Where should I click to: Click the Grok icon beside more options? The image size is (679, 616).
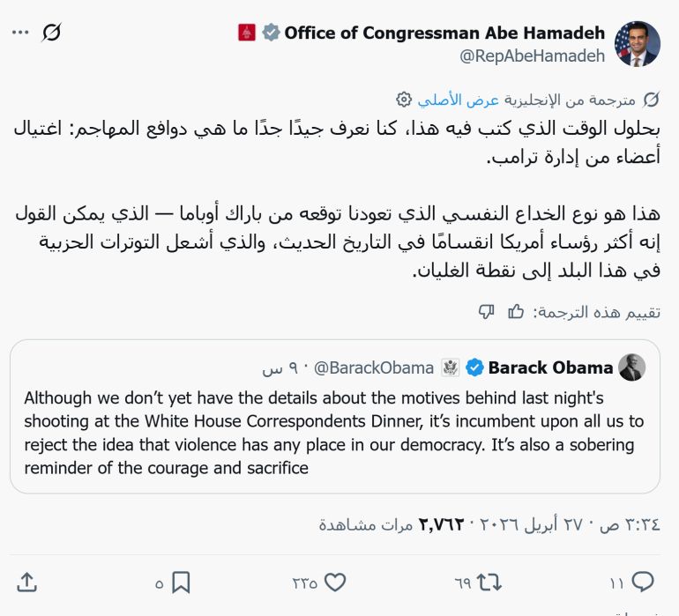pyautogui.click(x=52, y=33)
